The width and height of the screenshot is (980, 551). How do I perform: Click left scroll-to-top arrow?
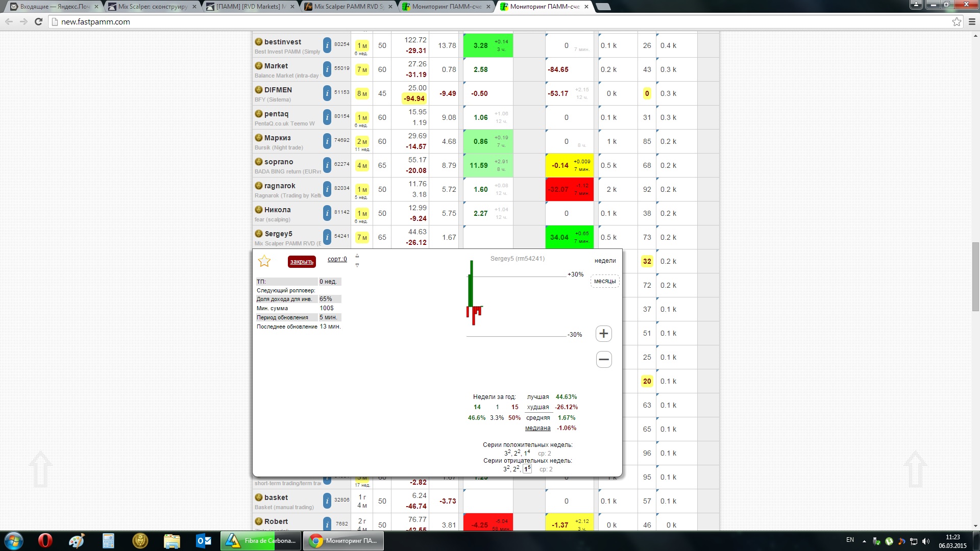point(41,469)
